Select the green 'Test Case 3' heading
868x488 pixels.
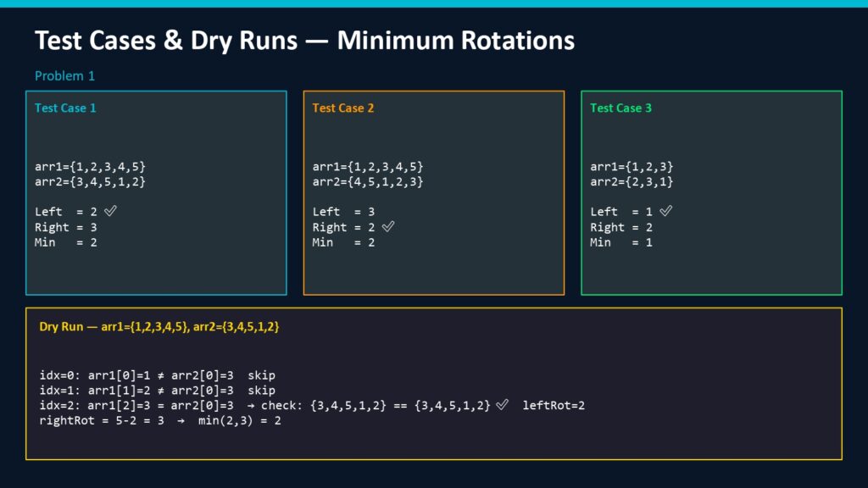(620, 108)
